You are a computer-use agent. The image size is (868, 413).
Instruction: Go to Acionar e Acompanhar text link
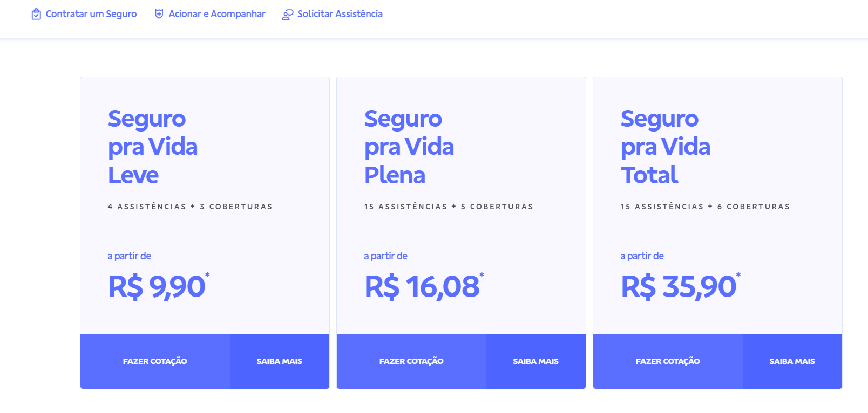216,14
